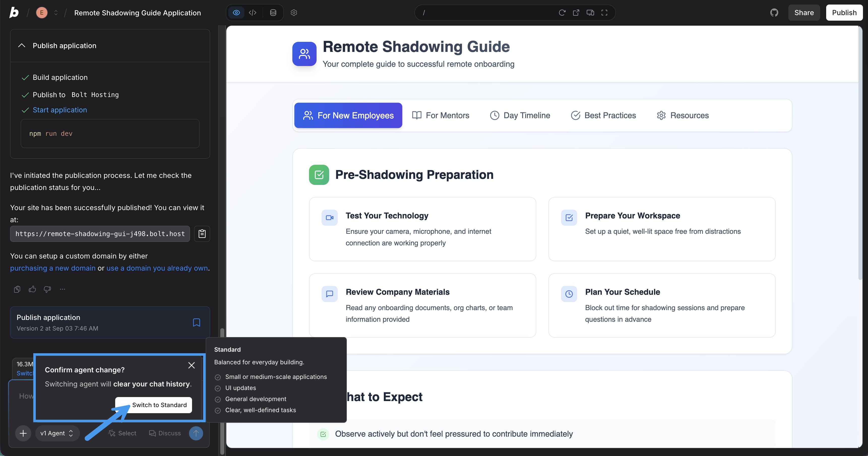This screenshot has height=456, width=868.
Task: Click the Publish to Bolt Hosting step
Action: point(75,95)
